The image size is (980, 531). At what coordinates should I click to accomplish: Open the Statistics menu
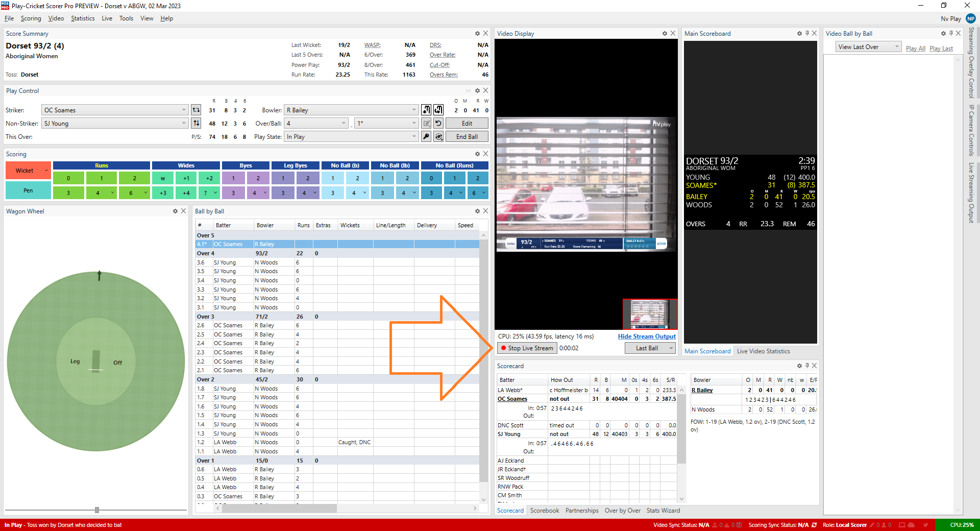83,18
